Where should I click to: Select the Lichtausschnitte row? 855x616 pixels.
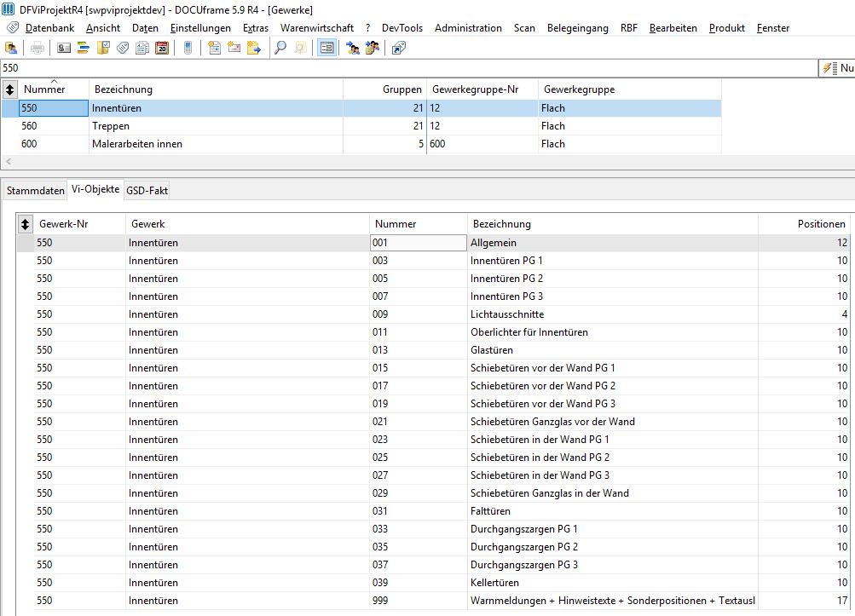(x=434, y=314)
